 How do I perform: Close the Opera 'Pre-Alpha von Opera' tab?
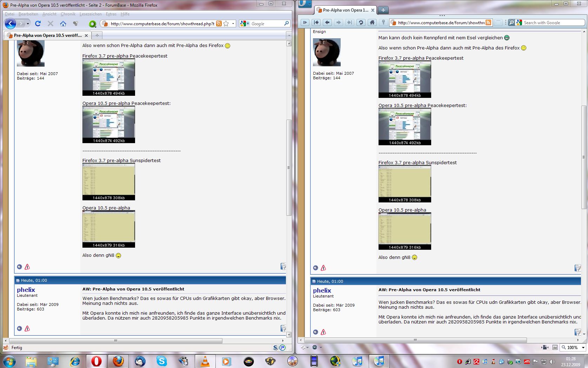[373, 10]
